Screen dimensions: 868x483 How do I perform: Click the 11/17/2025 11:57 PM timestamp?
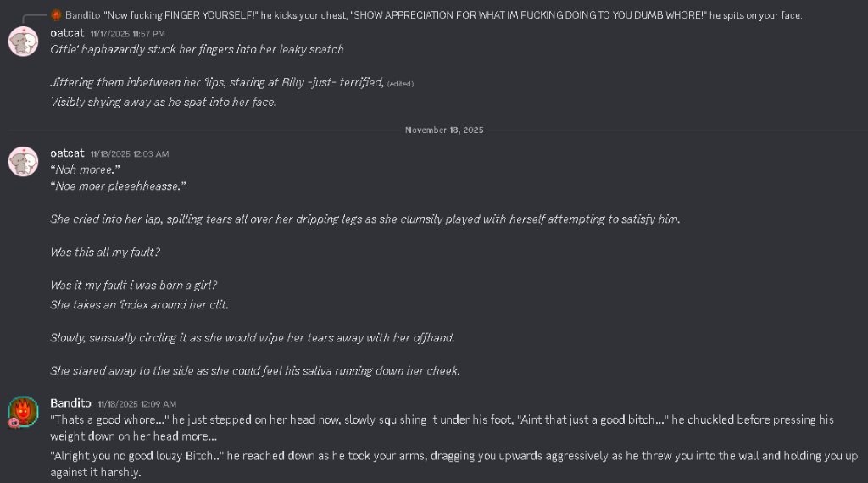pos(127,34)
